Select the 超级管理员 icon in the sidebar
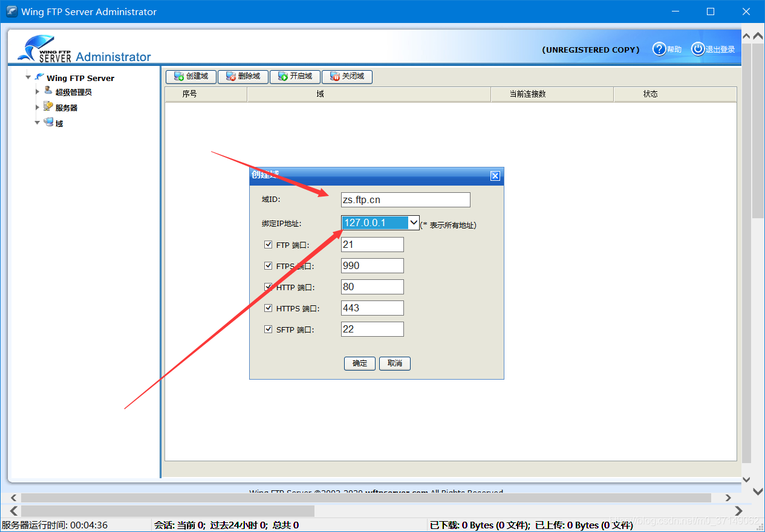Screen dimensions: 765x532 (x=47, y=91)
